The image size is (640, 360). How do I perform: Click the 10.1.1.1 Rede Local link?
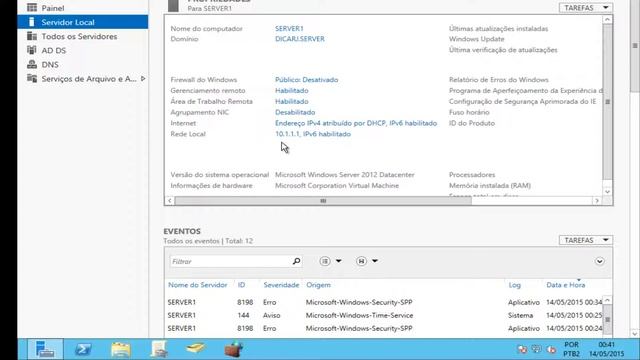[313, 134]
